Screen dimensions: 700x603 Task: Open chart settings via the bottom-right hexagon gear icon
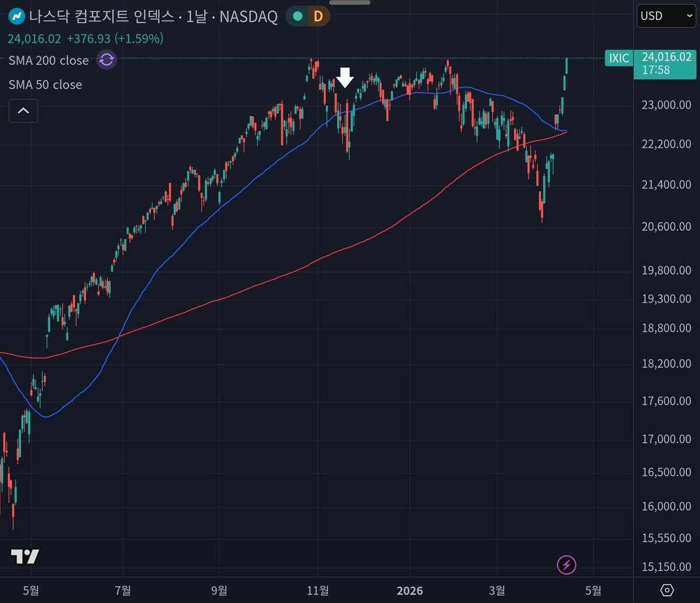tap(667, 590)
